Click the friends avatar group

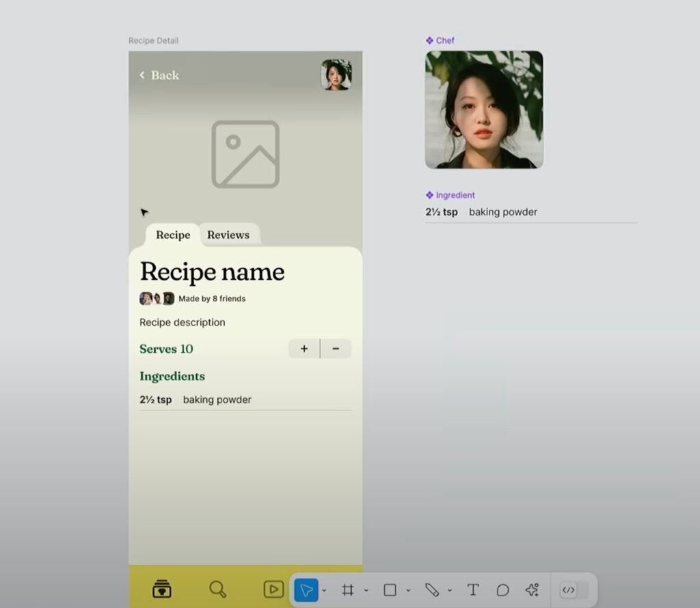tap(157, 298)
